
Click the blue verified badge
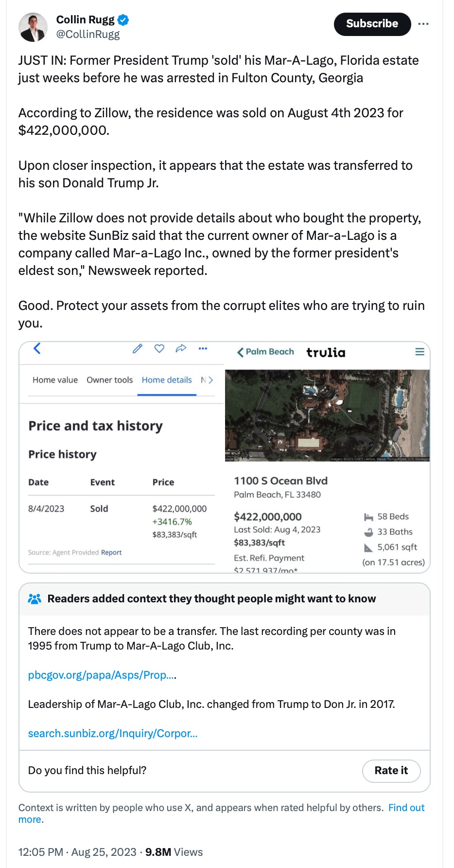click(123, 20)
